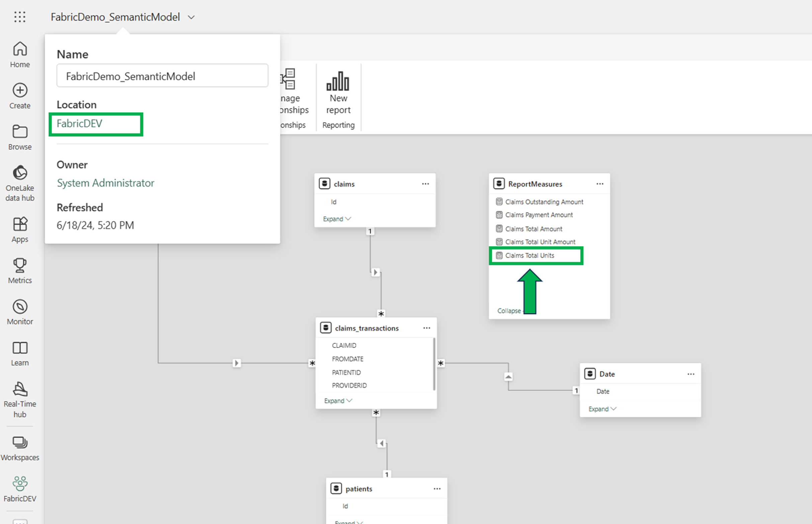
Task: Click the New report ribbon button
Action: tap(338, 93)
